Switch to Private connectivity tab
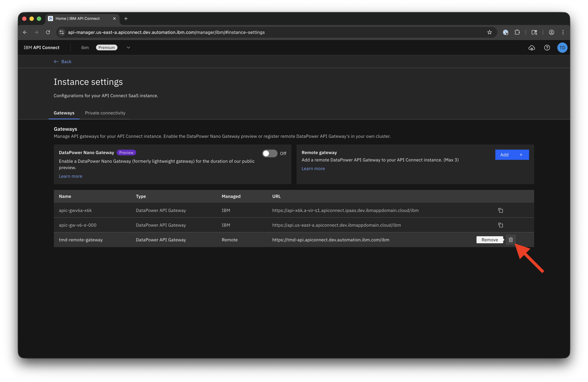Viewport: 588px width, 382px height. point(105,113)
